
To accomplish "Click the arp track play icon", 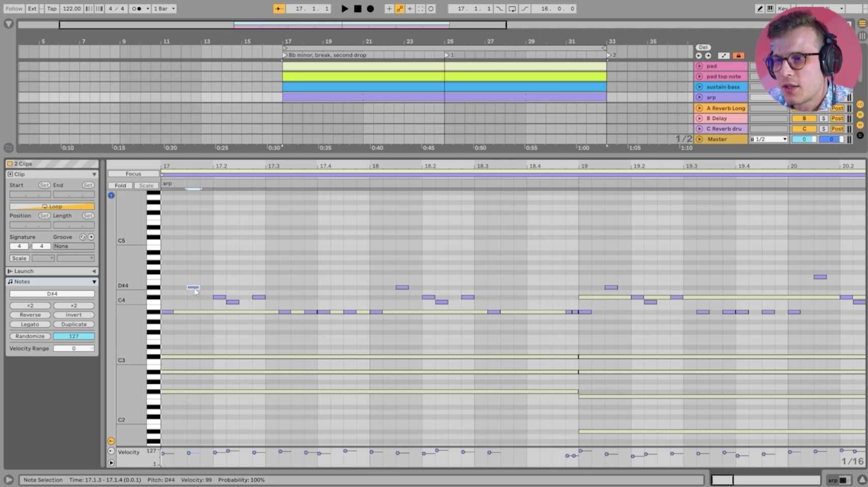I will (x=700, y=97).
